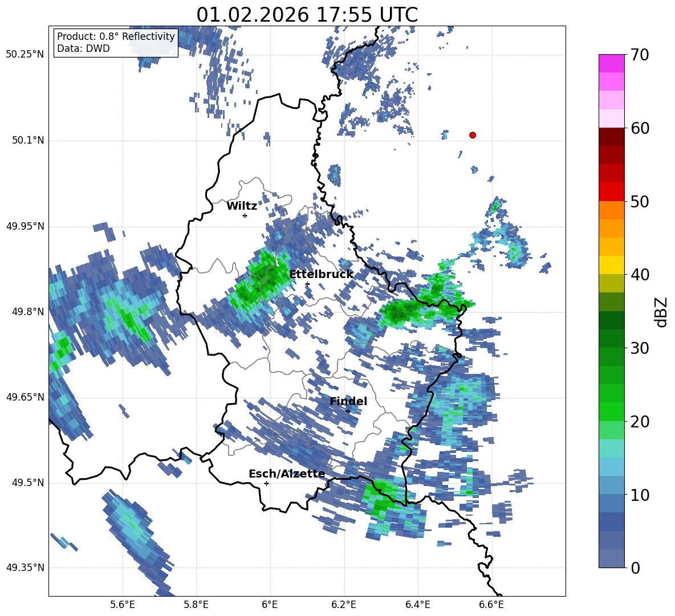
Task: Click the title 01.02.2026 17:55 UTC
Action: point(307,15)
